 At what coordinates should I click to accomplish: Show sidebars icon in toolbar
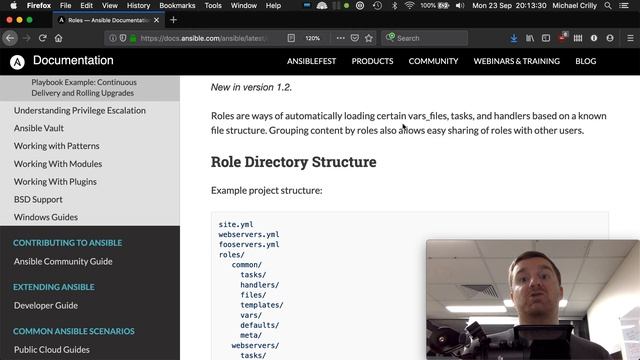[x=546, y=38]
